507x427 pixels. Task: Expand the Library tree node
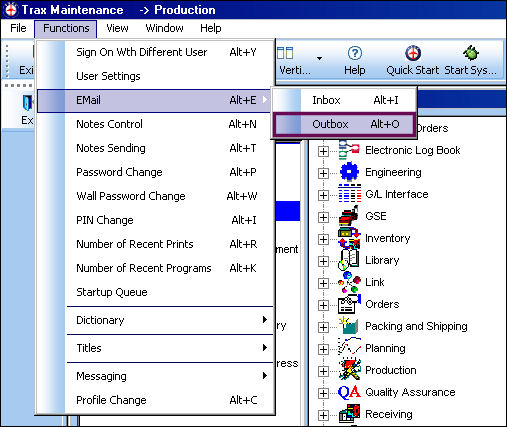coord(323,261)
